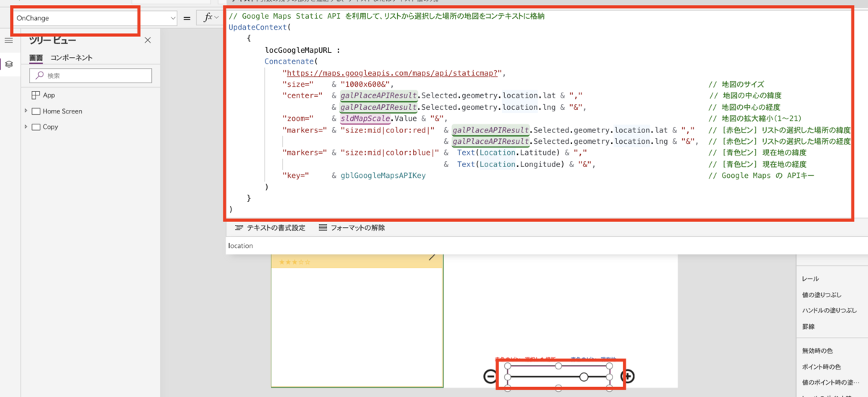Close the ツリービュー panel
This screenshot has height=397, width=868.
pos(148,40)
